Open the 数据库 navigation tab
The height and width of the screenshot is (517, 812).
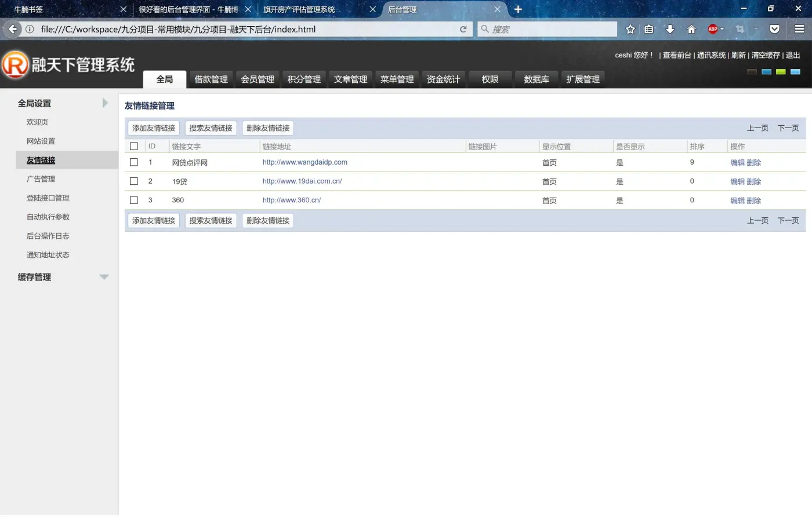(536, 79)
